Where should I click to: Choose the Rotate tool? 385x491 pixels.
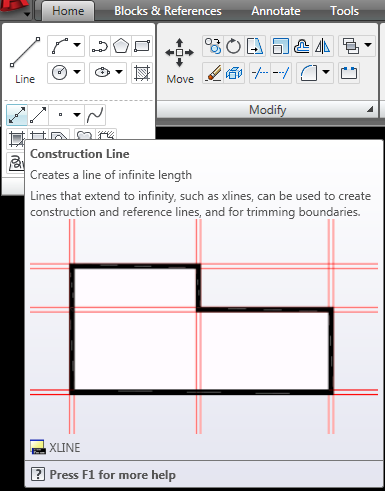(233, 46)
